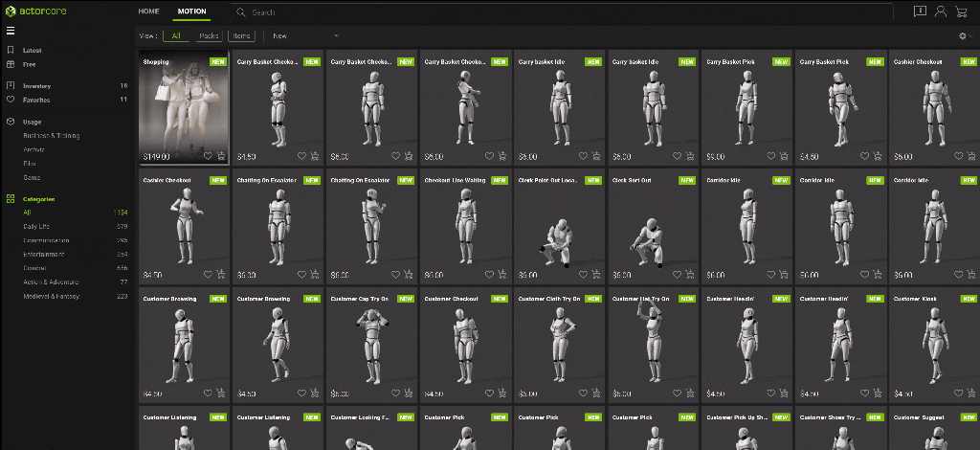Image resolution: width=980 pixels, height=450 pixels.
Task: Collapse the sidebar with the hamburger menu icon
Action: pyautogui.click(x=11, y=31)
